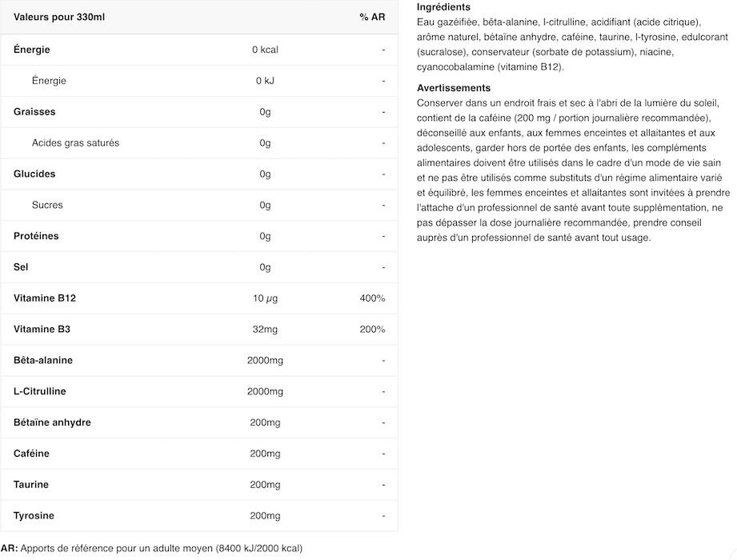Screen dimensions: 737x560
Task: Click the Taurine row label
Action: coord(31,484)
